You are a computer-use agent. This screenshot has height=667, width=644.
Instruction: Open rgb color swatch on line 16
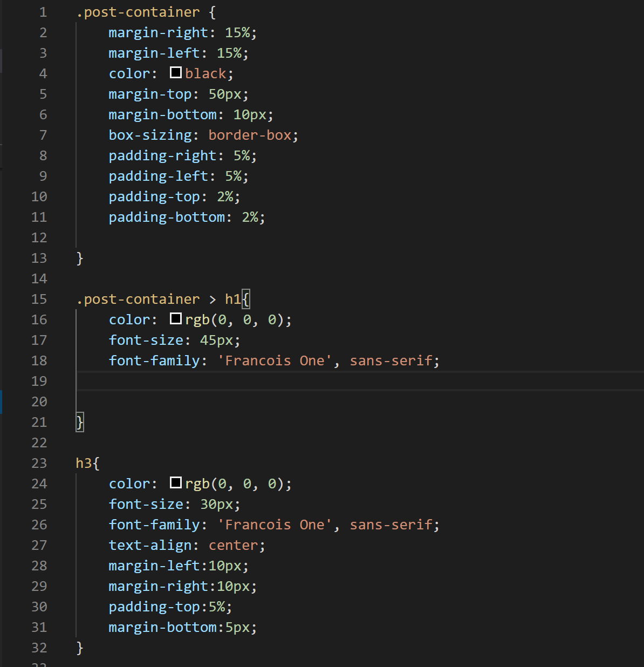pos(176,318)
